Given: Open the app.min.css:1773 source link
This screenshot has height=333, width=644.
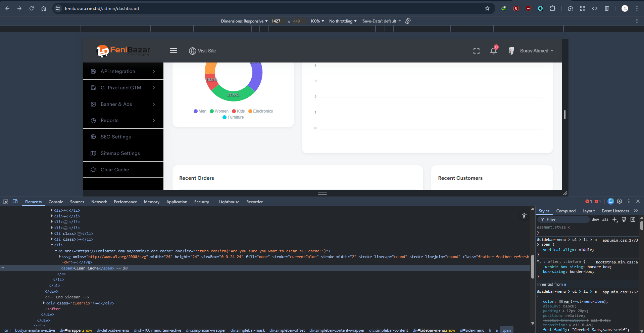Looking at the screenshot, I should [x=620, y=240].
